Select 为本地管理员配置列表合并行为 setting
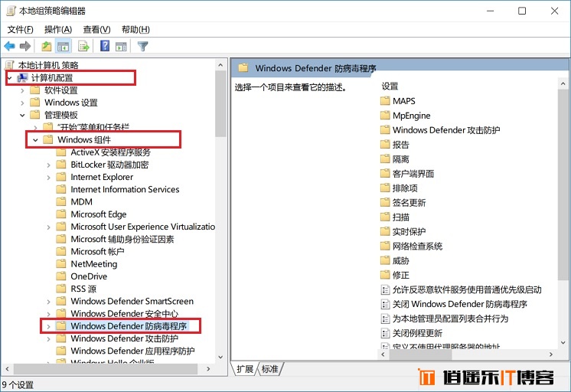Image resolution: width=571 pixels, height=392 pixels. coord(444,318)
